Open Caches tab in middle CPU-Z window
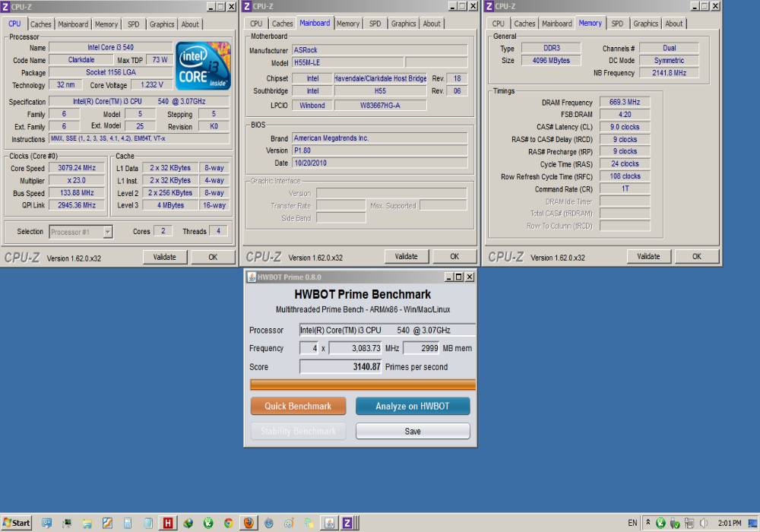 pos(282,24)
